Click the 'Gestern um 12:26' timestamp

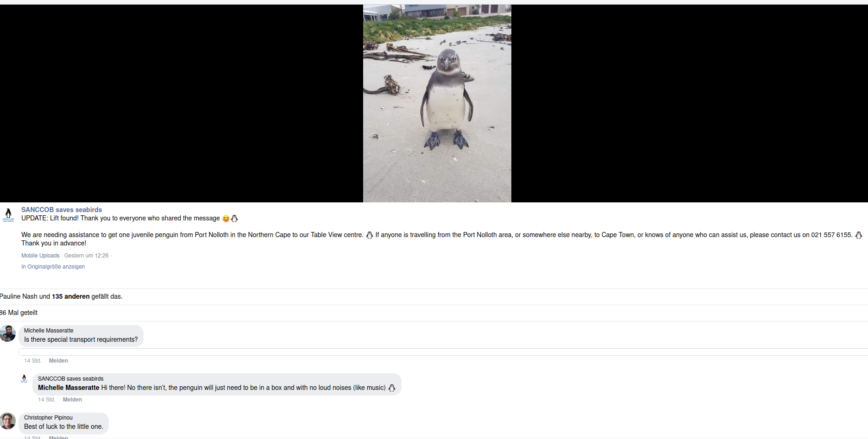point(86,256)
